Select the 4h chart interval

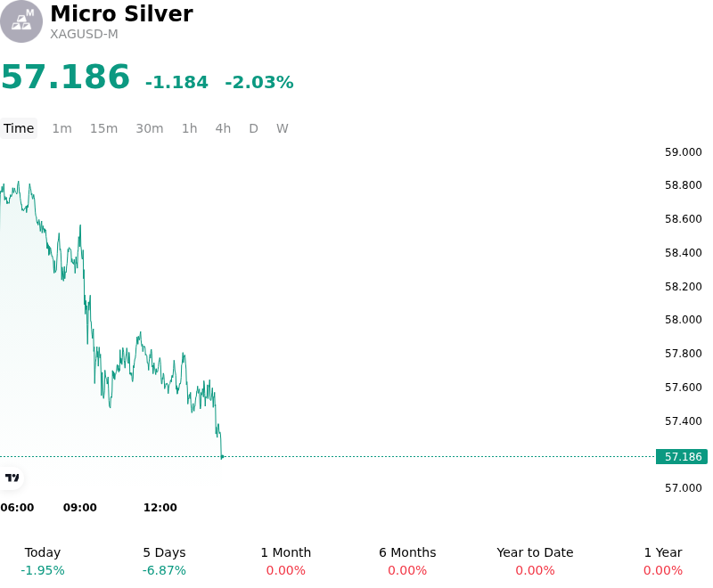click(223, 128)
